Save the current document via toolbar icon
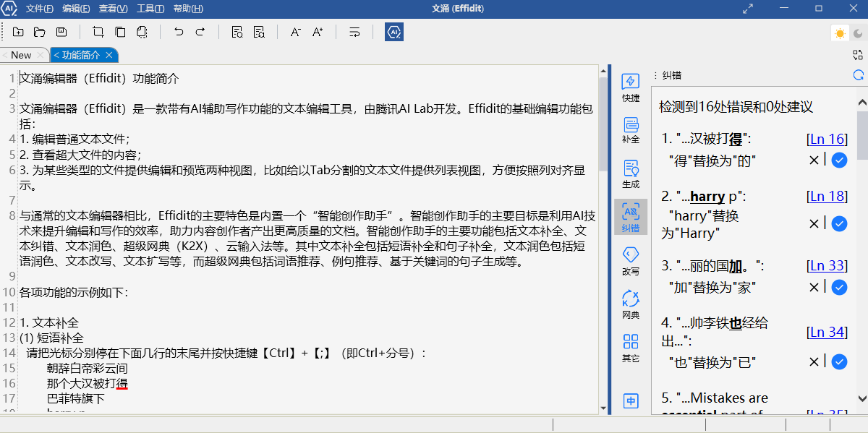 tap(61, 32)
